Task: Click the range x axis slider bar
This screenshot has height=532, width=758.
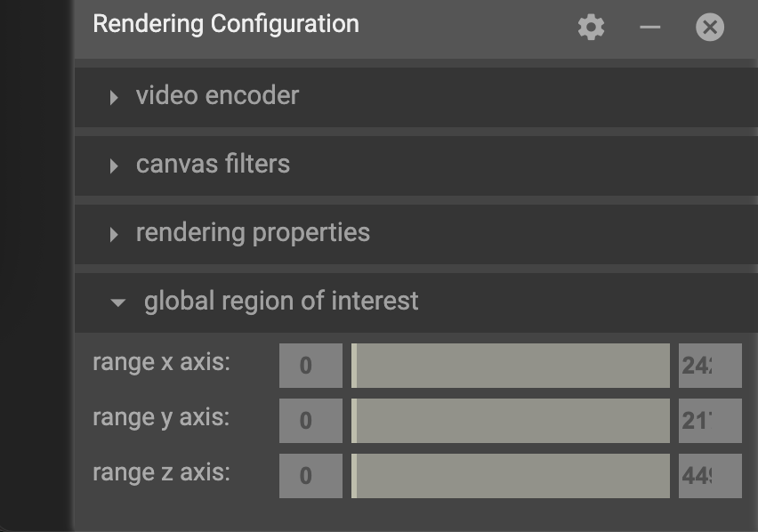Action: point(511,366)
